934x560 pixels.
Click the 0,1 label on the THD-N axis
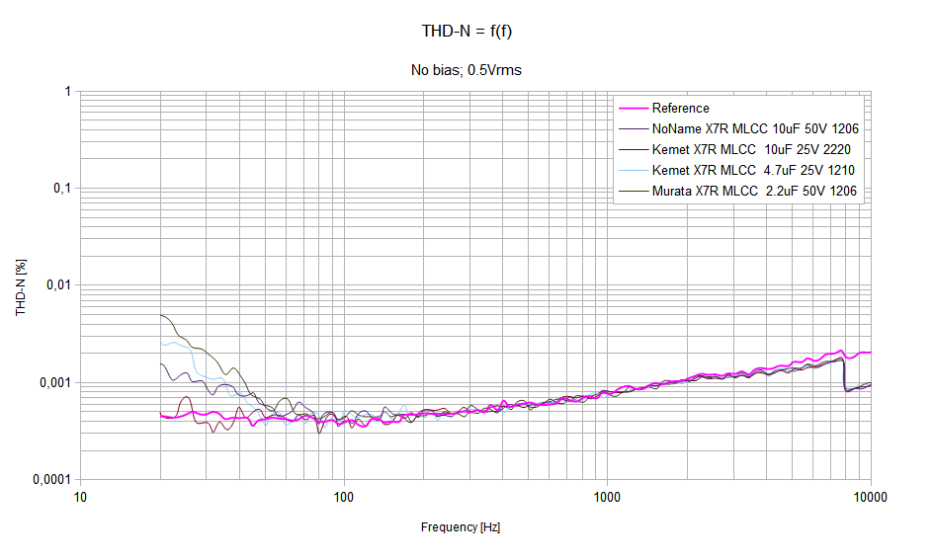[60, 189]
